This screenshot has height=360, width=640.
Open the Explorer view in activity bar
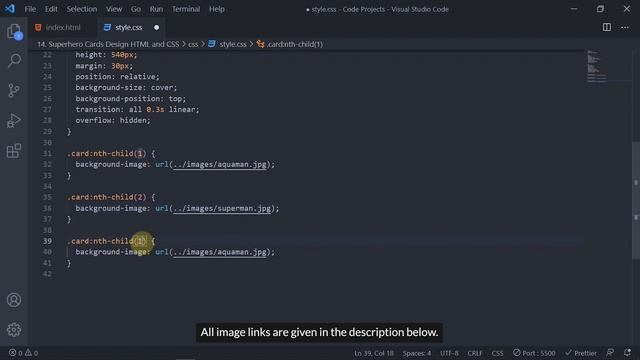(14, 31)
